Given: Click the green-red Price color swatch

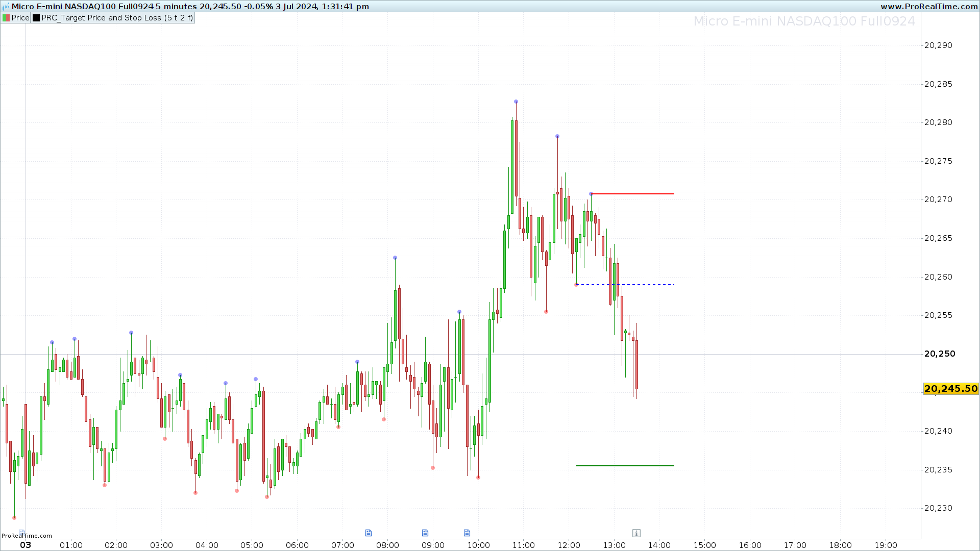Looking at the screenshot, I should pos(6,18).
